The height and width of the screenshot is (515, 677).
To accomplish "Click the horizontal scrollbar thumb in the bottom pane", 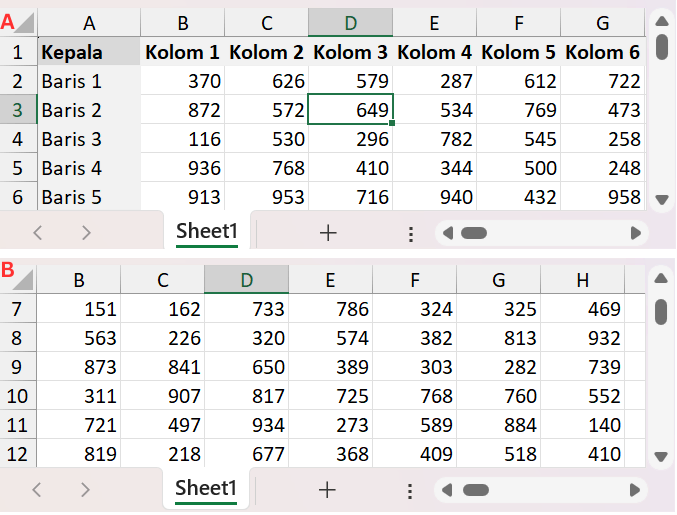I will pos(474,490).
